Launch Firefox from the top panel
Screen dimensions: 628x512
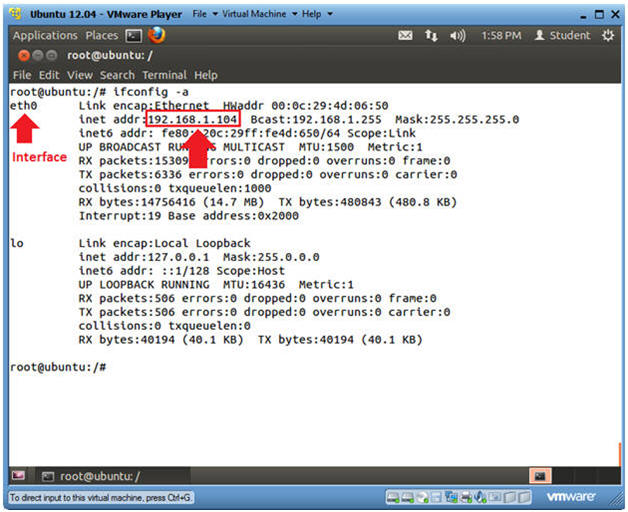157,35
